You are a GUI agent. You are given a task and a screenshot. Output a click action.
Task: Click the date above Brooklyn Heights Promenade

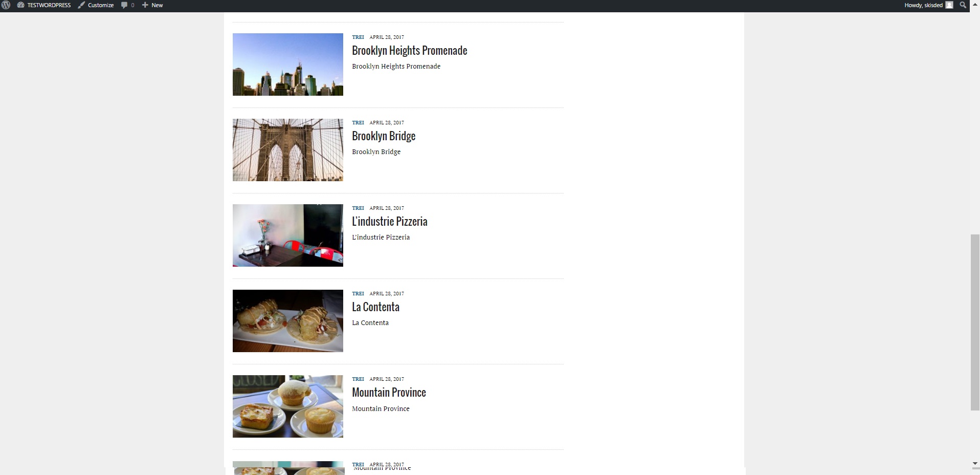pyautogui.click(x=387, y=37)
